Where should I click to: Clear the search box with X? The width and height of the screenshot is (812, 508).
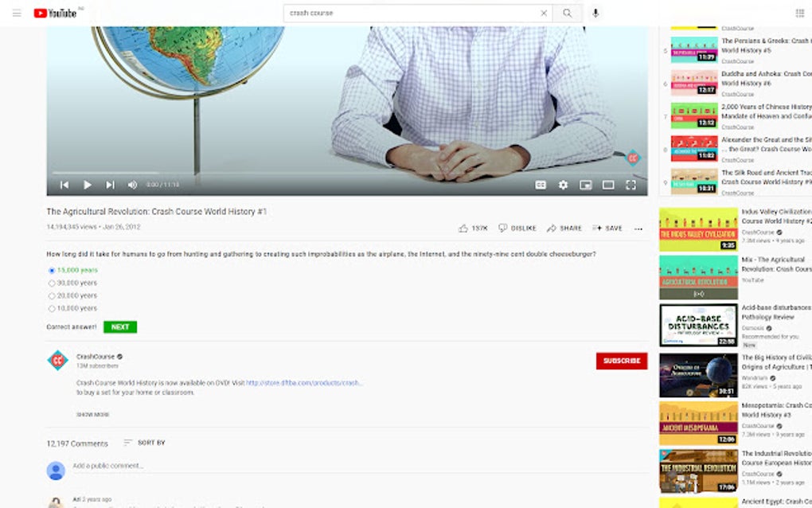coord(544,13)
